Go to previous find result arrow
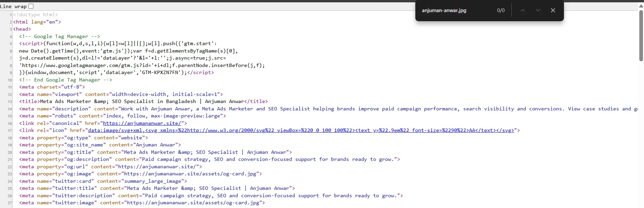 pyautogui.click(x=523, y=10)
